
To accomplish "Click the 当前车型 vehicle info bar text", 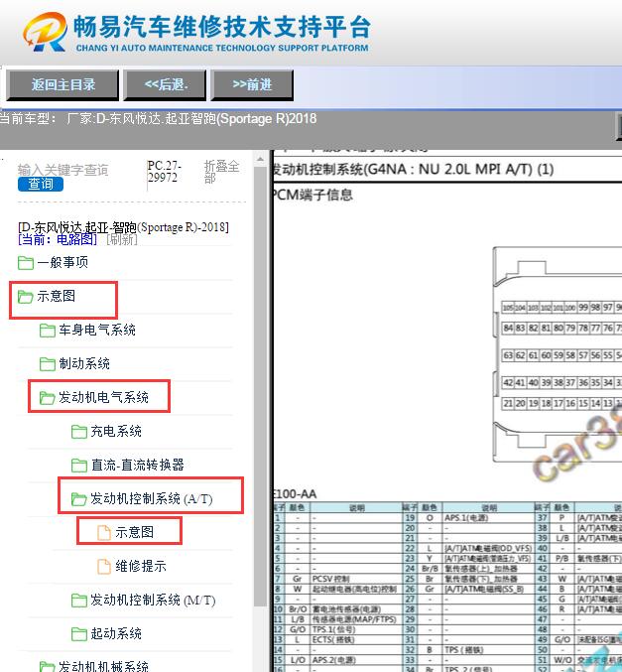I will 159,119.
